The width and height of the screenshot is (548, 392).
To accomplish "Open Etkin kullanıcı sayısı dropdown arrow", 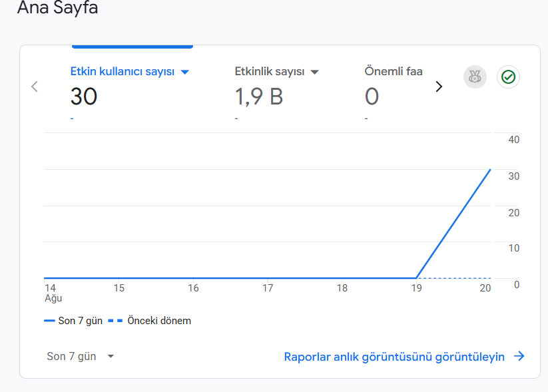I will coord(185,72).
